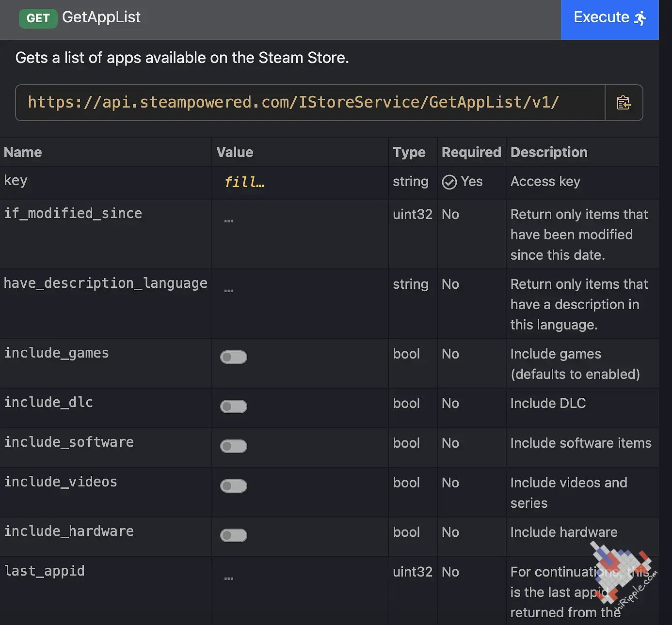Select the API endpoint URL text
Image resolution: width=672 pixels, height=625 pixels.
coord(293,103)
